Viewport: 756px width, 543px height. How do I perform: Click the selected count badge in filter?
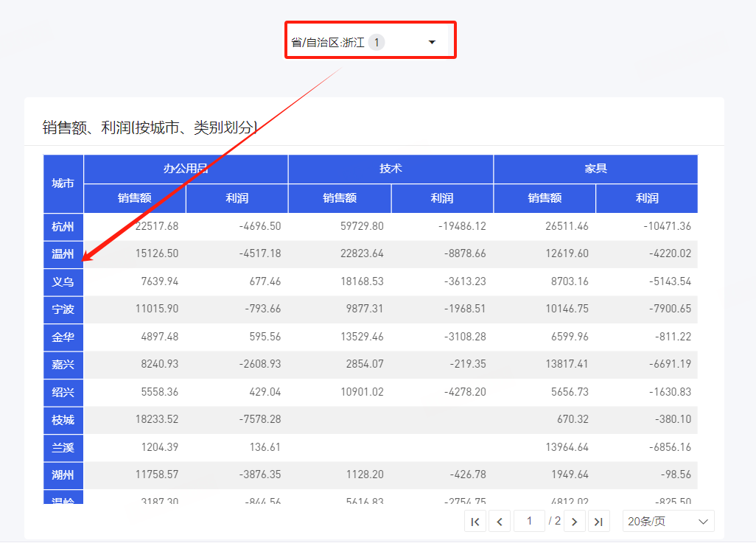(x=377, y=43)
